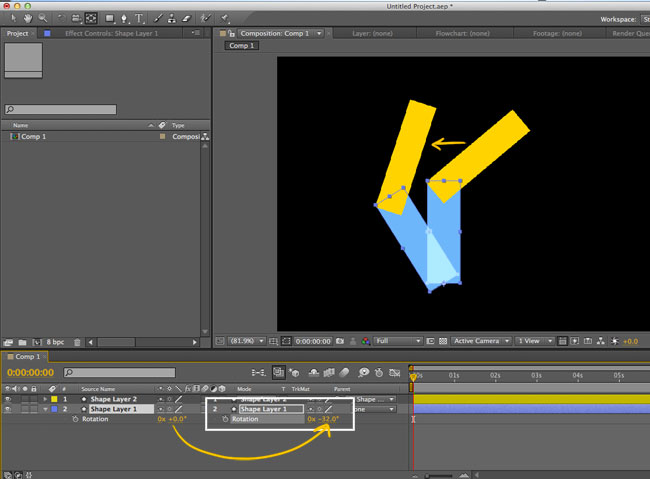The width and height of the screenshot is (650, 479).
Task: Select the Puppet Pin tool
Action: (x=224, y=18)
